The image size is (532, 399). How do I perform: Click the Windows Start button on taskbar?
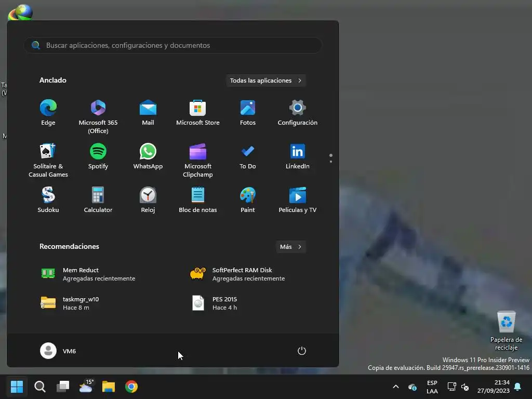pyautogui.click(x=17, y=387)
